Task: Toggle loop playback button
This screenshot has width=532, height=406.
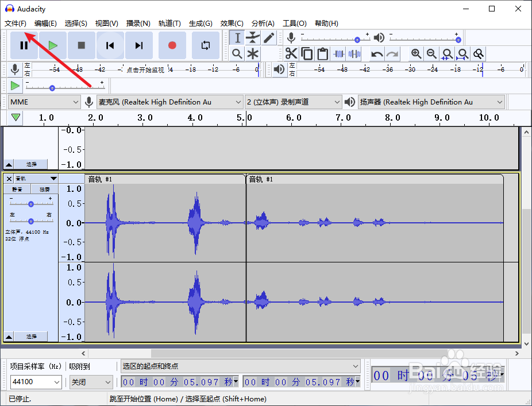Action: coord(206,45)
